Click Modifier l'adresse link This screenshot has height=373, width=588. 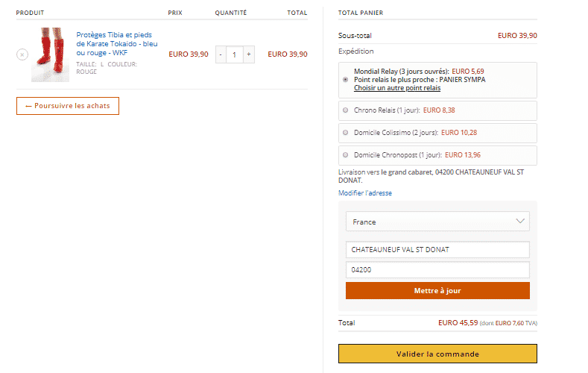click(365, 193)
